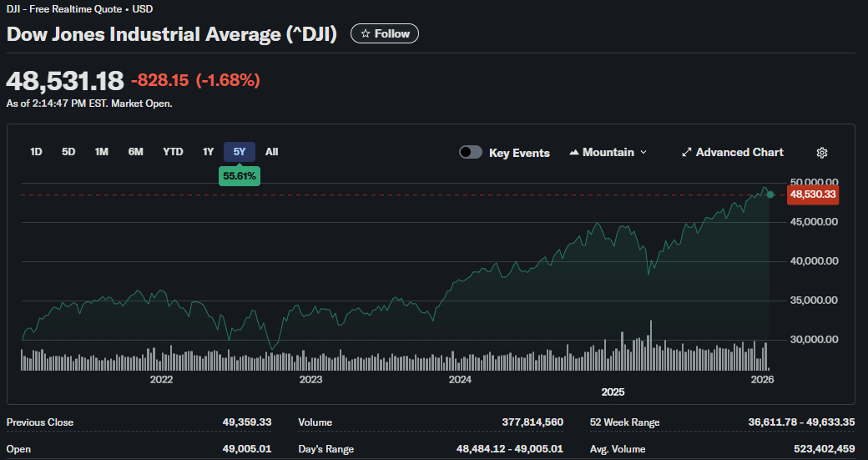Switch to the 6M time range

[135, 152]
